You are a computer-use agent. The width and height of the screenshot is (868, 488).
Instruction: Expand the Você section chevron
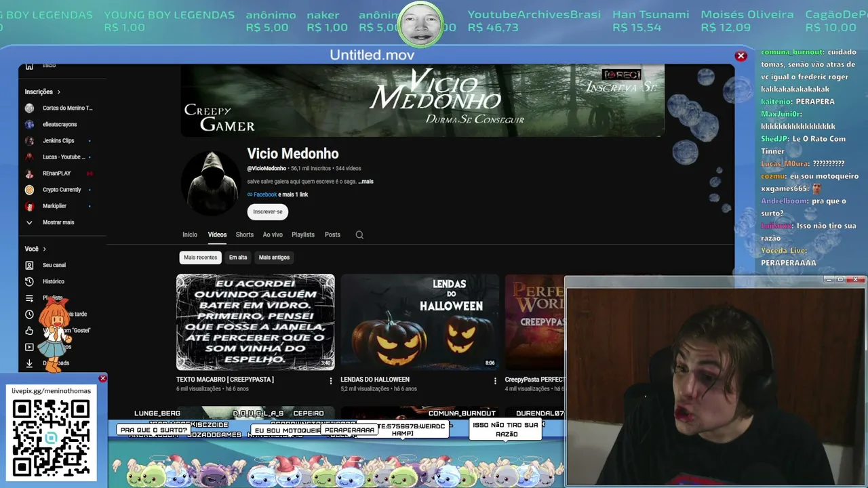click(x=45, y=249)
